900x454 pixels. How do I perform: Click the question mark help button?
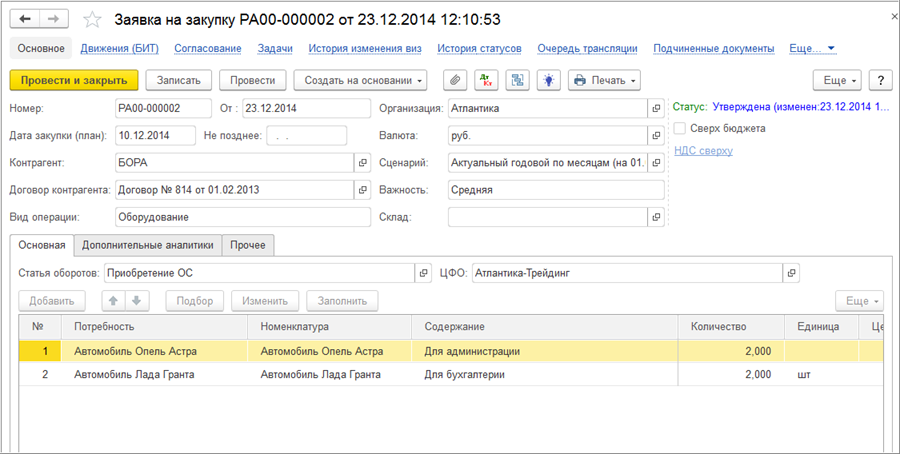[x=880, y=80]
